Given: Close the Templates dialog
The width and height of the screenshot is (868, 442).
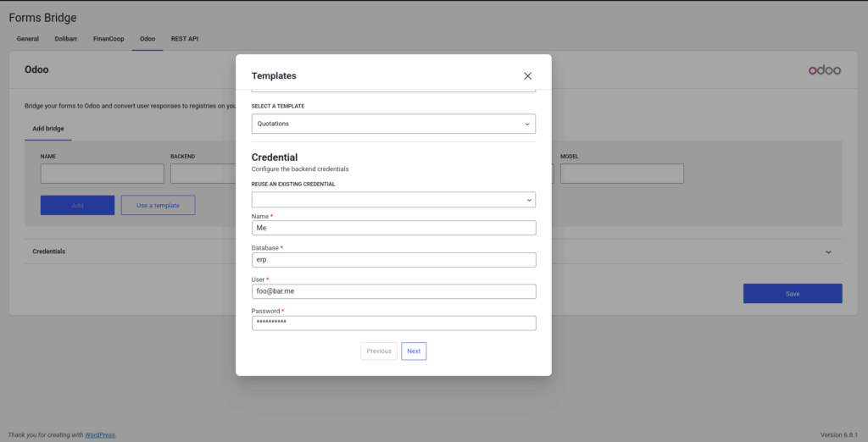Looking at the screenshot, I should (527, 76).
